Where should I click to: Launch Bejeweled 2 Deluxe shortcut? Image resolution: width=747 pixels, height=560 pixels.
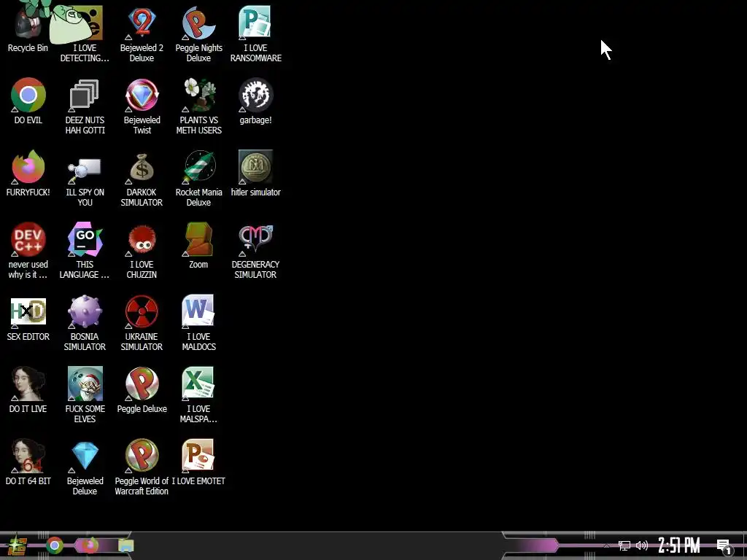142,23
